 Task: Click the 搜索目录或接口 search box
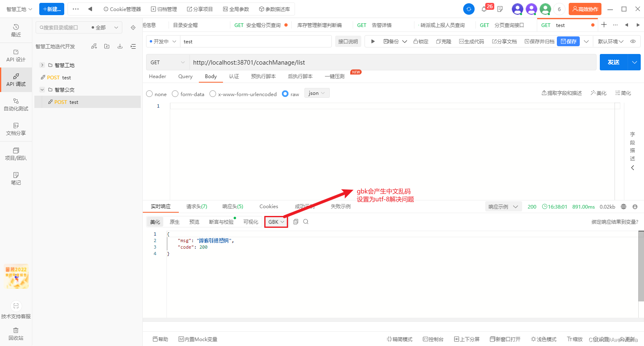point(63,27)
